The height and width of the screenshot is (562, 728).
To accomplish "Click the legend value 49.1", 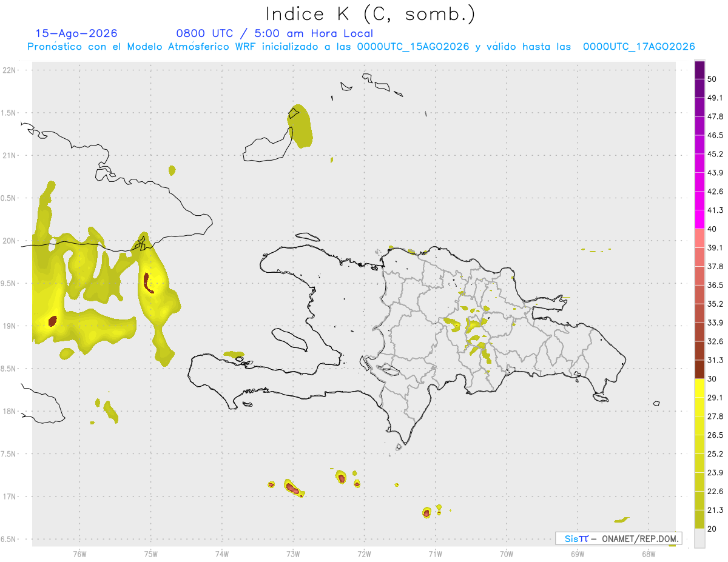I will click(x=715, y=98).
